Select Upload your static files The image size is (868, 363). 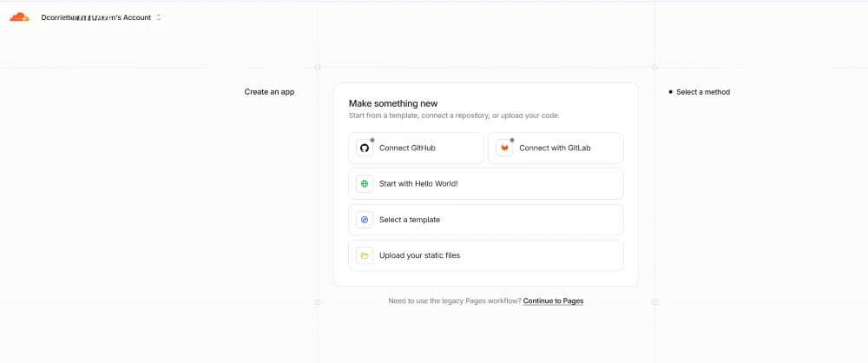pos(486,255)
